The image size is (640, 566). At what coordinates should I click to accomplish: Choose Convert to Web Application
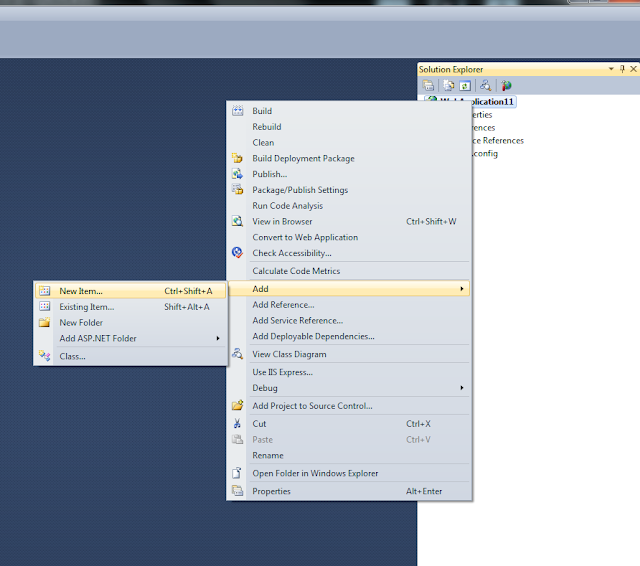point(349,237)
